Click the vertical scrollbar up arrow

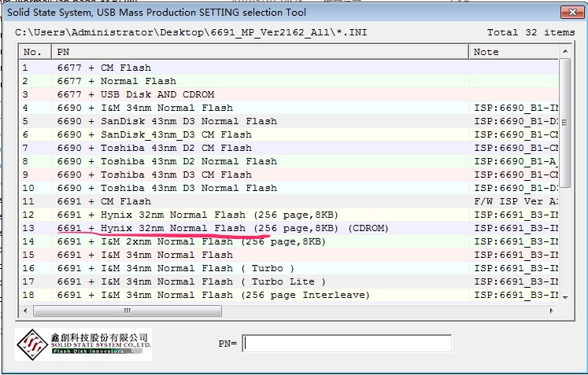click(565, 51)
